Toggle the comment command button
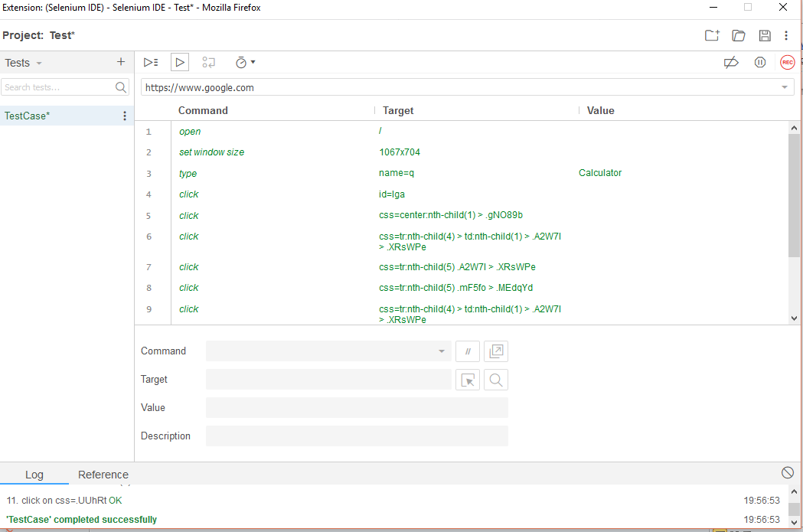This screenshot has height=532, width=803. point(468,351)
